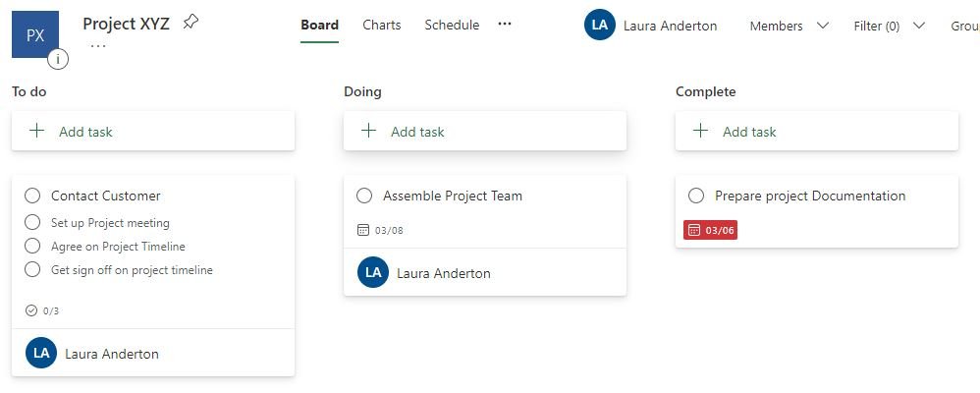The width and height of the screenshot is (980, 393).
Task: Click the red 03/06 overdue date badge
Action: pyautogui.click(x=711, y=230)
